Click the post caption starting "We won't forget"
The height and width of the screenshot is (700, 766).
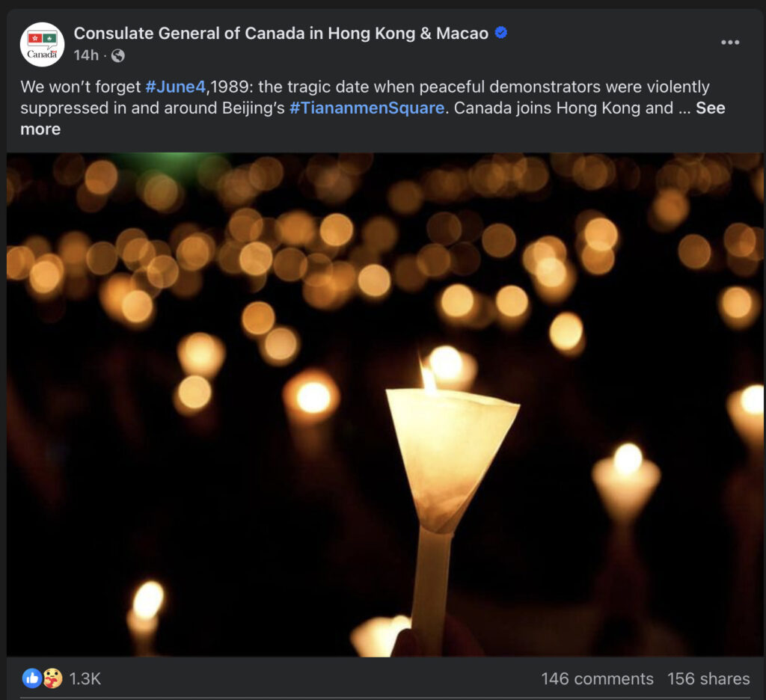pyautogui.click(x=80, y=87)
